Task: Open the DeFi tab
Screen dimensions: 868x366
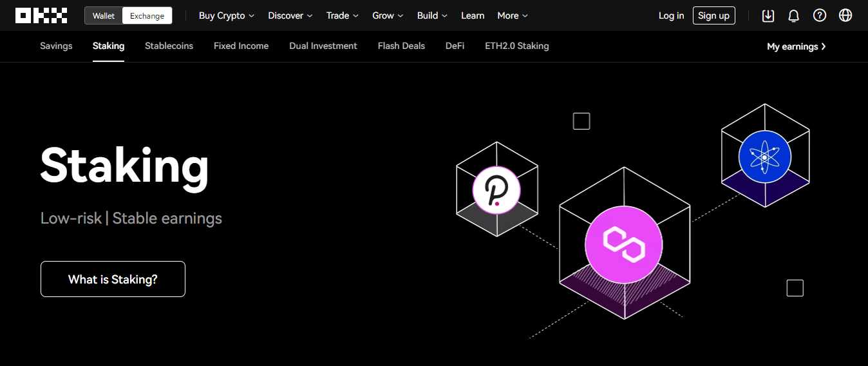Action: [455, 46]
